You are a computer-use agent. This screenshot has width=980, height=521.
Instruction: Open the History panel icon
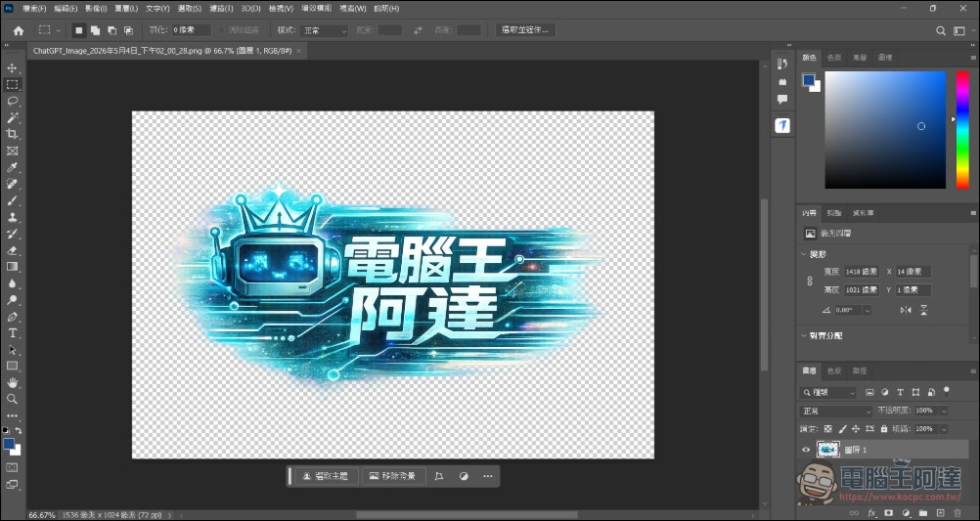click(782, 65)
